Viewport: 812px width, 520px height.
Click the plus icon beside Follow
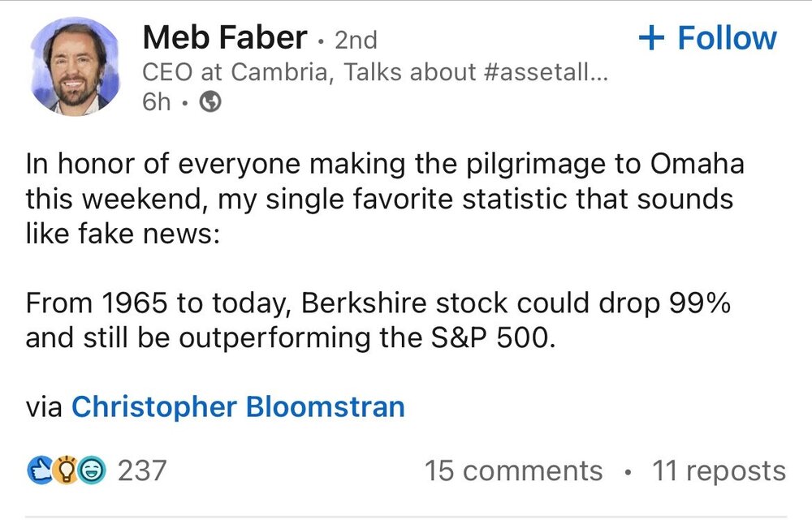[652, 38]
